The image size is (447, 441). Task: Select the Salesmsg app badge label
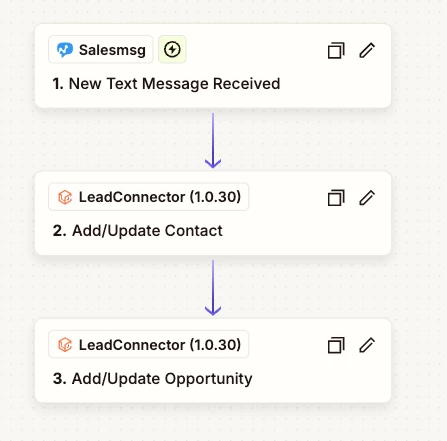101,50
